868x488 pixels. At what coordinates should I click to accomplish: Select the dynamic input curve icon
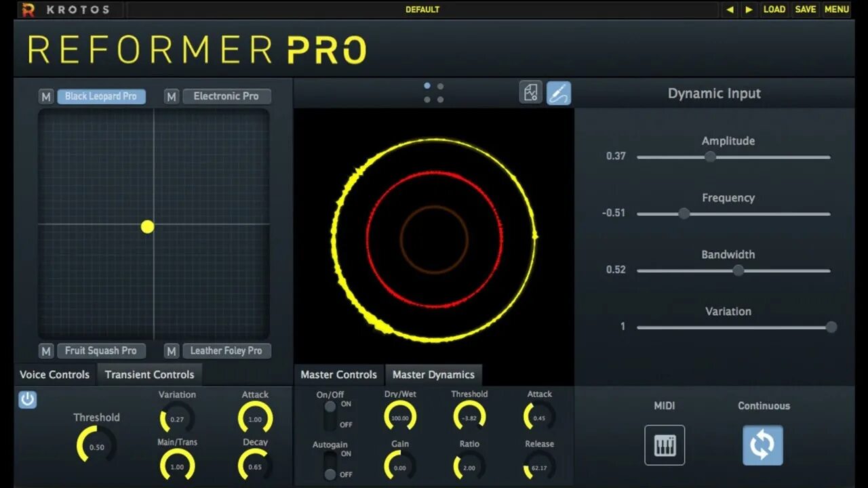click(559, 93)
